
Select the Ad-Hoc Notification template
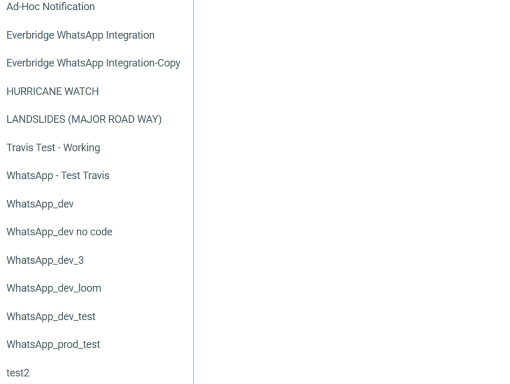(51, 6)
